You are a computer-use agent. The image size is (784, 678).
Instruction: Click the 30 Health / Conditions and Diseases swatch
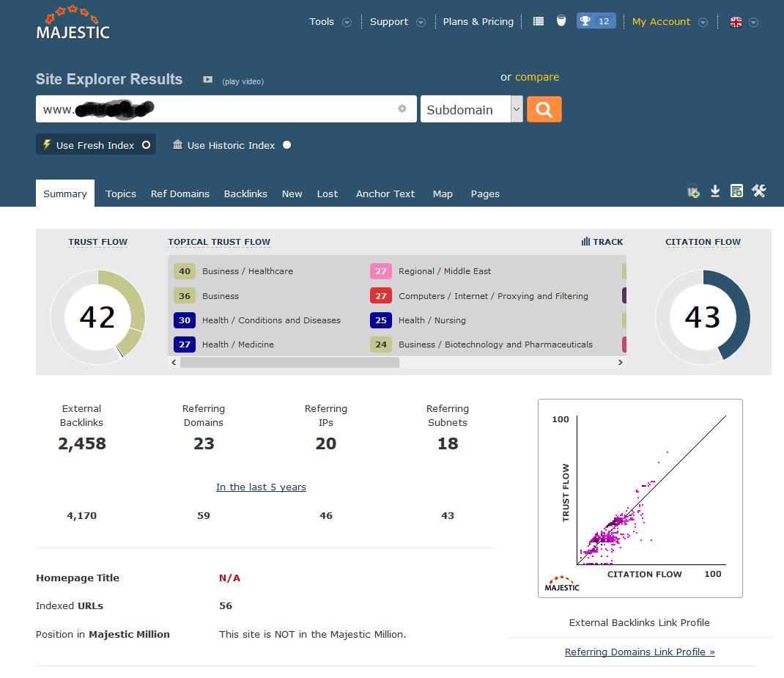click(x=185, y=320)
